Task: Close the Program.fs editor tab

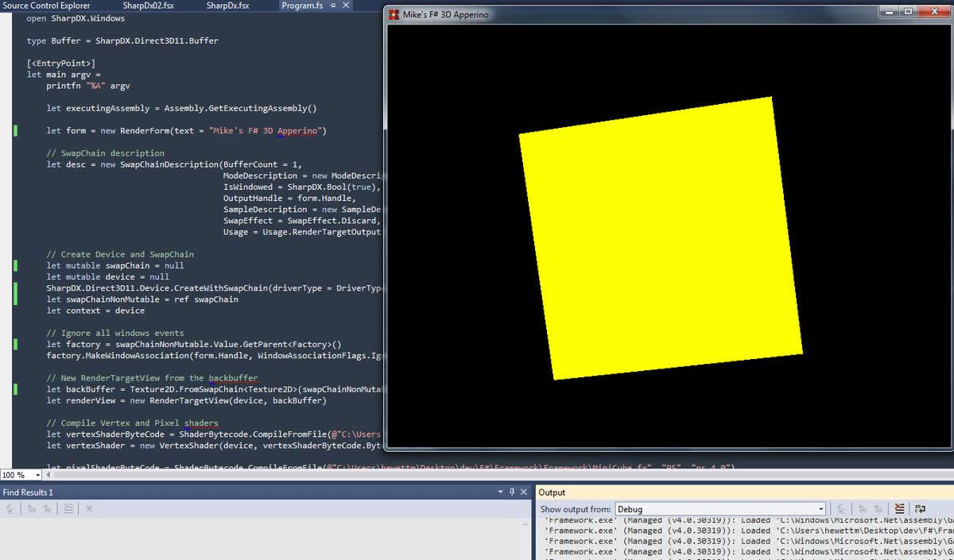Action: pos(346,6)
